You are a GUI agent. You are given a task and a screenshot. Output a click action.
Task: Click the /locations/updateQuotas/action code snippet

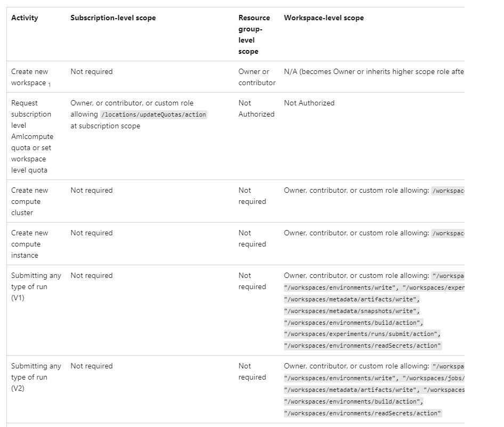click(x=153, y=115)
